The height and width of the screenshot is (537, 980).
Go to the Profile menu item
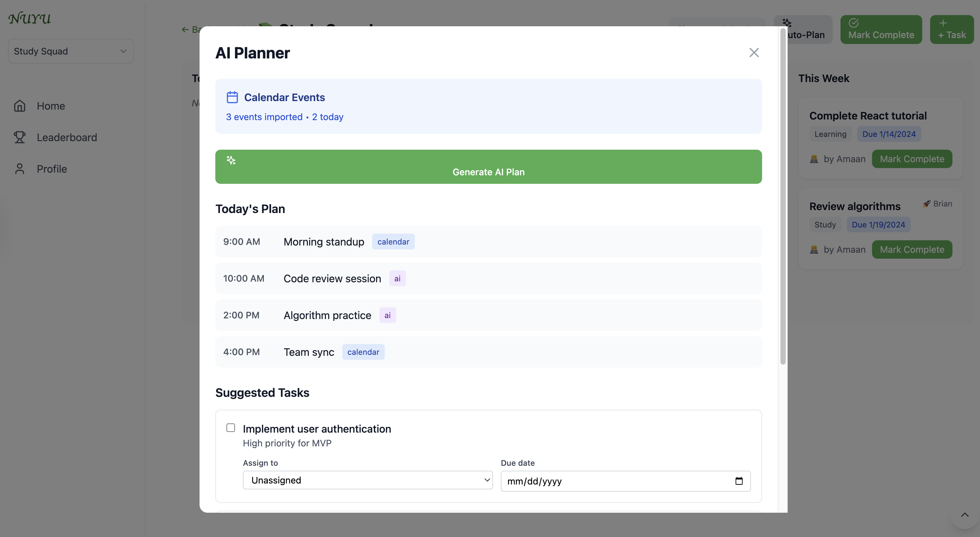point(52,169)
